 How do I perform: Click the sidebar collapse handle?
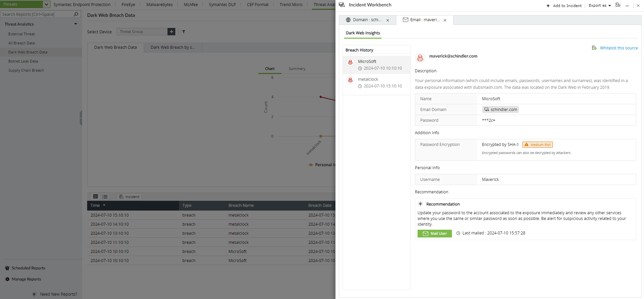point(81,118)
